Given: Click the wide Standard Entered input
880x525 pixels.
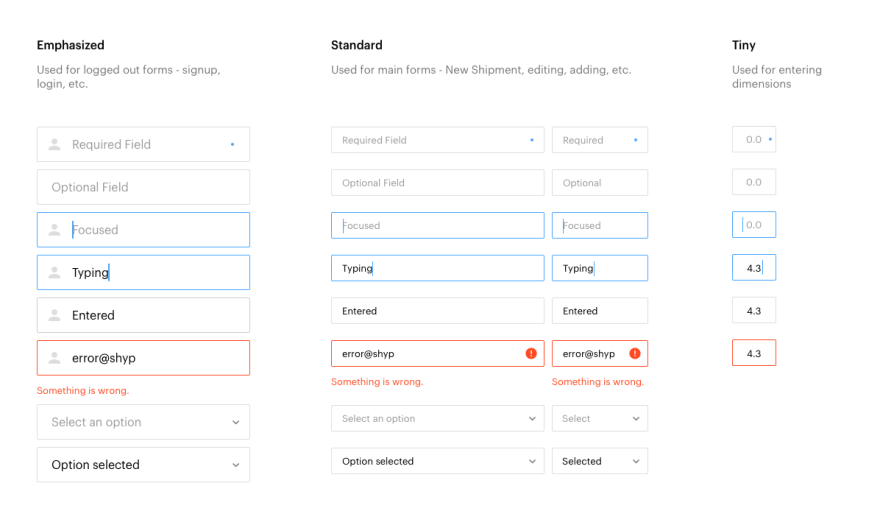Looking at the screenshot, I should click(438, 311).
